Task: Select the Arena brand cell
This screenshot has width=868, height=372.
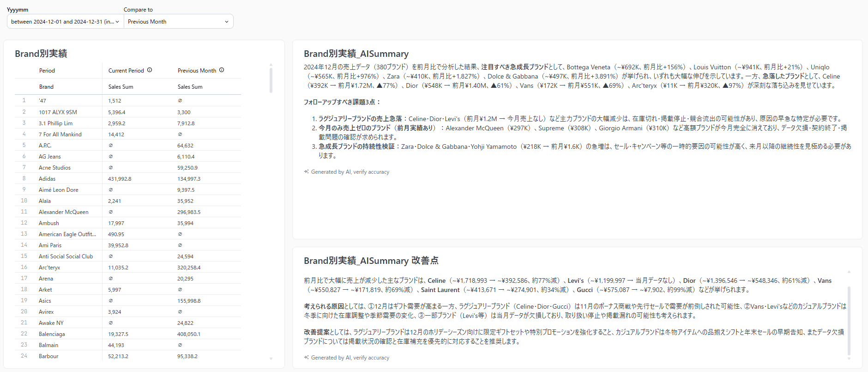Action: point(46,279)
